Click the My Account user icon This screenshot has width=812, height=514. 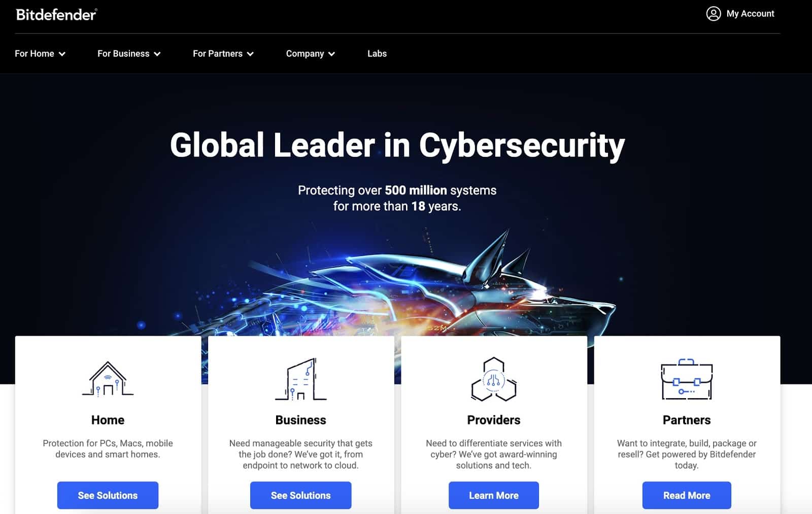pyautogui.click(x=713, y=14)
